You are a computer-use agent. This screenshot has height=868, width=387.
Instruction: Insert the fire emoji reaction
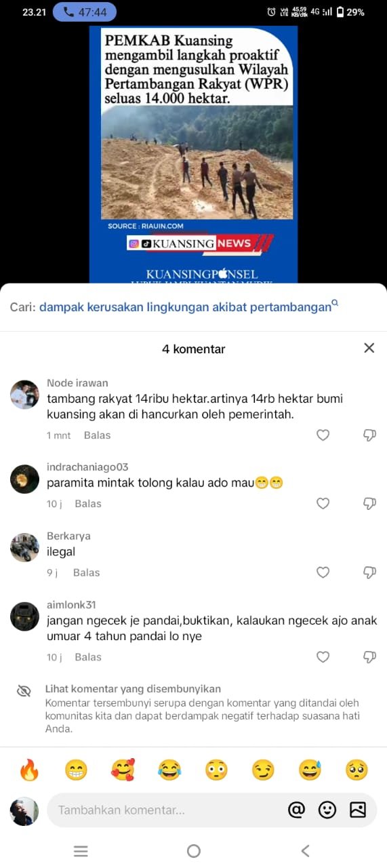point(29,770)
